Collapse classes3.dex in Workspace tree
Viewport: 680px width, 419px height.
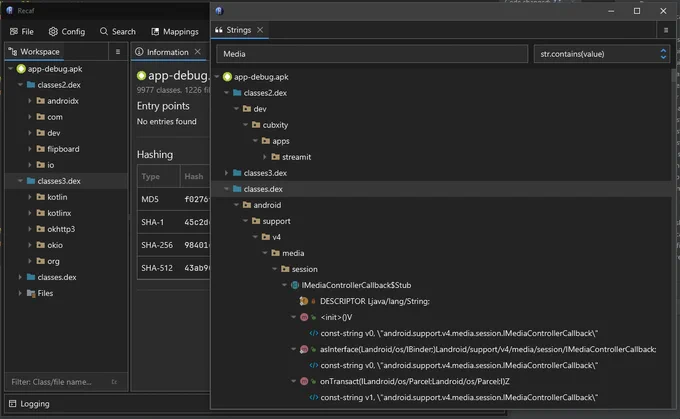[20, 181]
